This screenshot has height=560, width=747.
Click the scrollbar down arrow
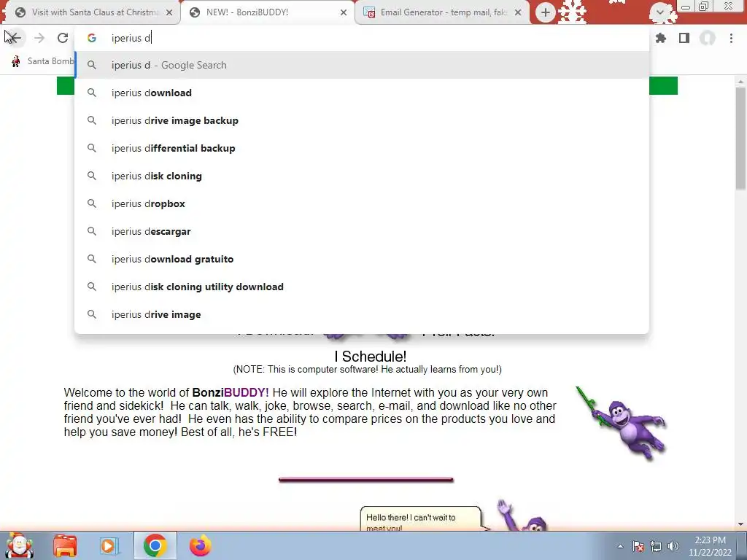(x=740, y=524)
